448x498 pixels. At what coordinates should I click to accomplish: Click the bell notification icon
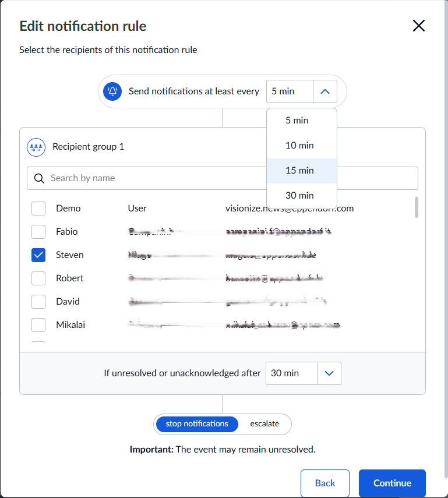point(112,91)
